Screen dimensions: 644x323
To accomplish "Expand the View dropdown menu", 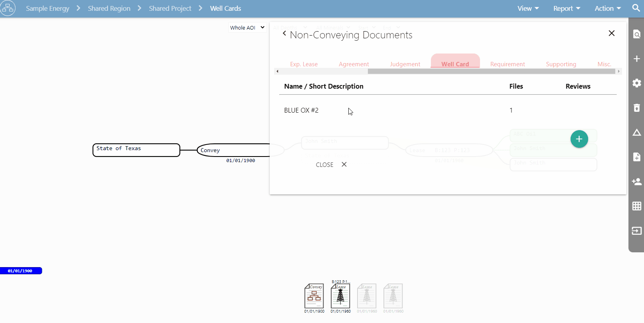I will pyautogui.click(x=528, y=8).
